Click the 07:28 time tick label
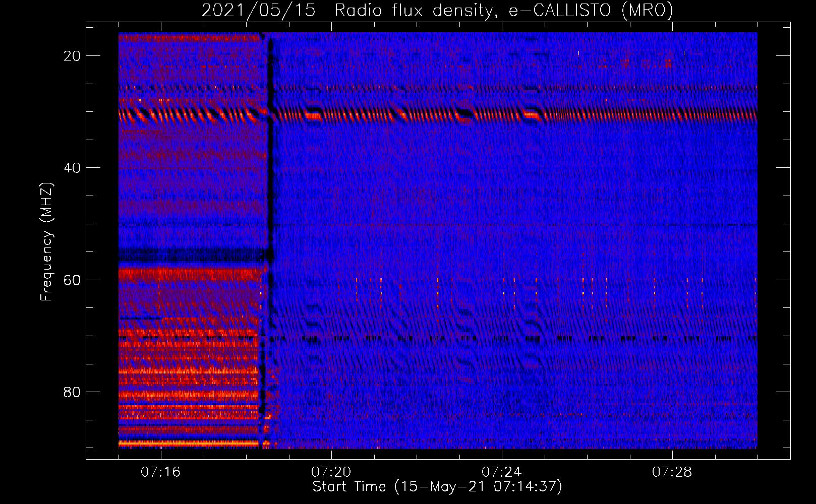 (x=672, y=472)
